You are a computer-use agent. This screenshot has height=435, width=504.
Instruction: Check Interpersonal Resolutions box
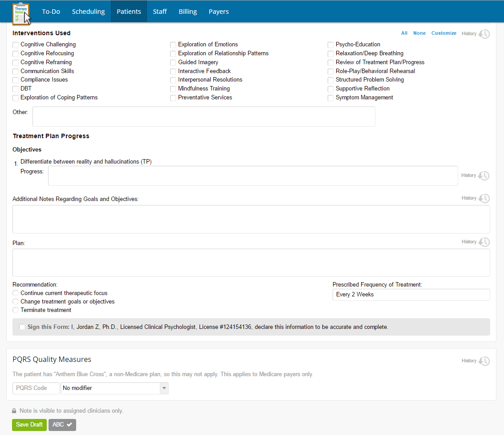pyautogui.click(x=173, y=80)
